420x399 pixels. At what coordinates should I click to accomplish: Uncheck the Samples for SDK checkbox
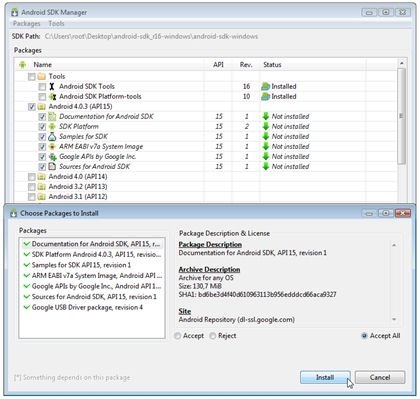[x=42, y=137]
